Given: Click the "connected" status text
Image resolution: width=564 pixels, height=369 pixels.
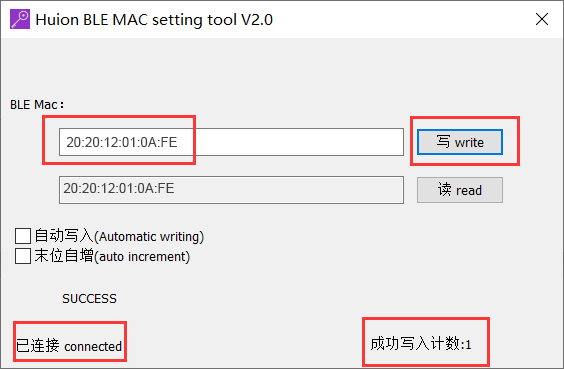Looking at the screenshot, I should click(93, 346).
